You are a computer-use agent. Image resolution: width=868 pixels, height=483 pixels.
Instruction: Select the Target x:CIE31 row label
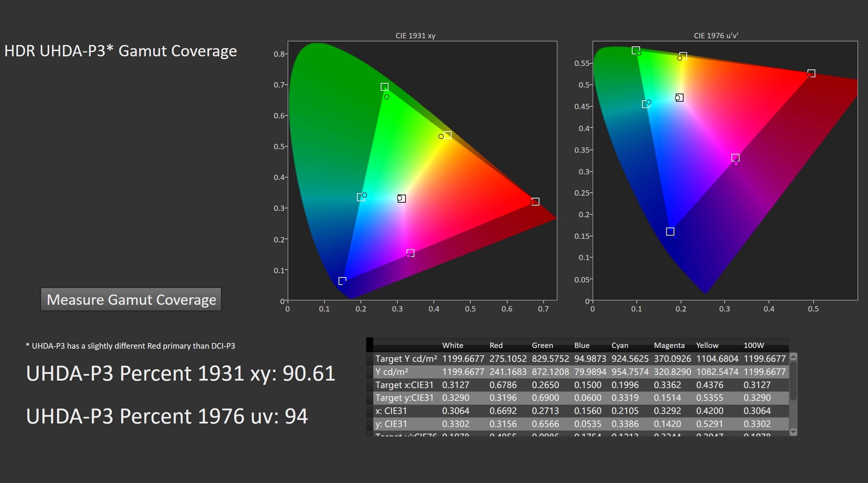coord(404,385)
